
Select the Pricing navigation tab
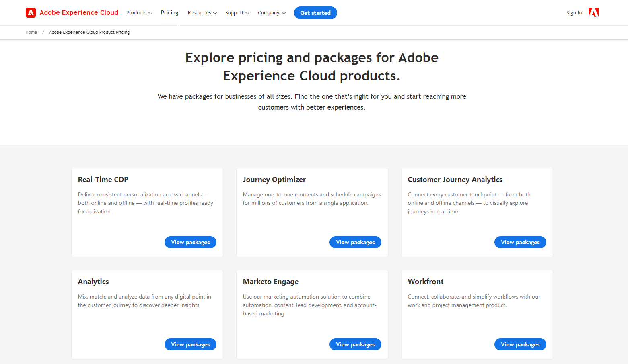click(169, 12)
